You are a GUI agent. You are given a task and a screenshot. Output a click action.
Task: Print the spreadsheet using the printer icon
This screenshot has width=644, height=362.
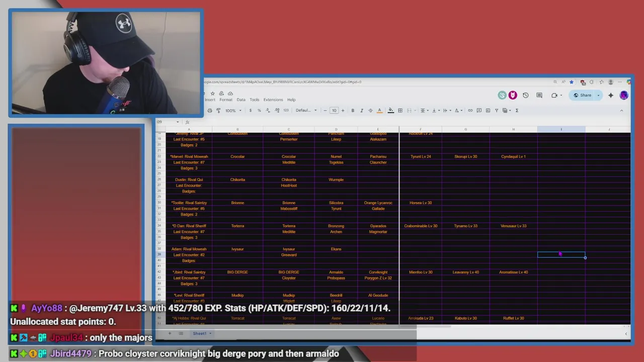[x=210, y=111]
